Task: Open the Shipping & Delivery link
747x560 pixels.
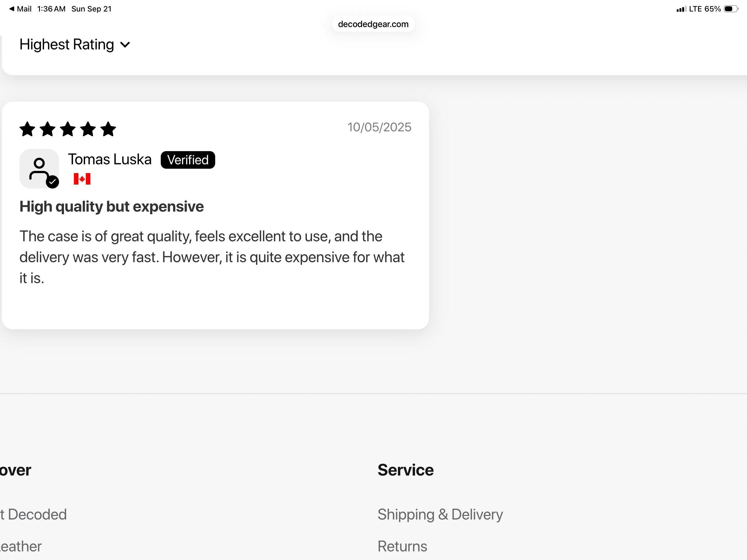Action: tap(440, 514)
